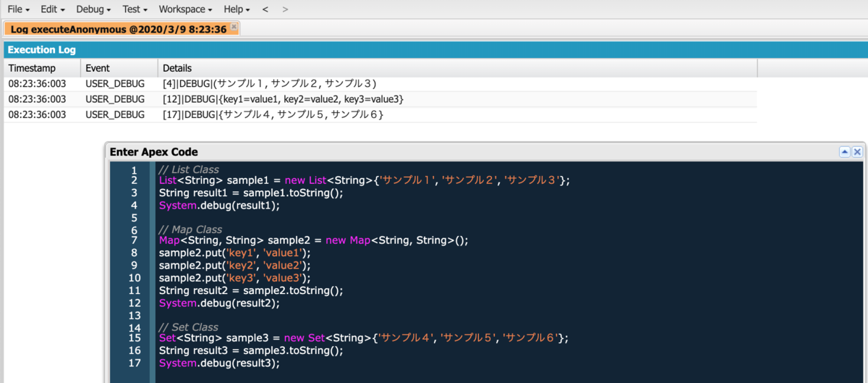
Task: Click code line System.debug(result2);
Action: click(x=218, y=303)
